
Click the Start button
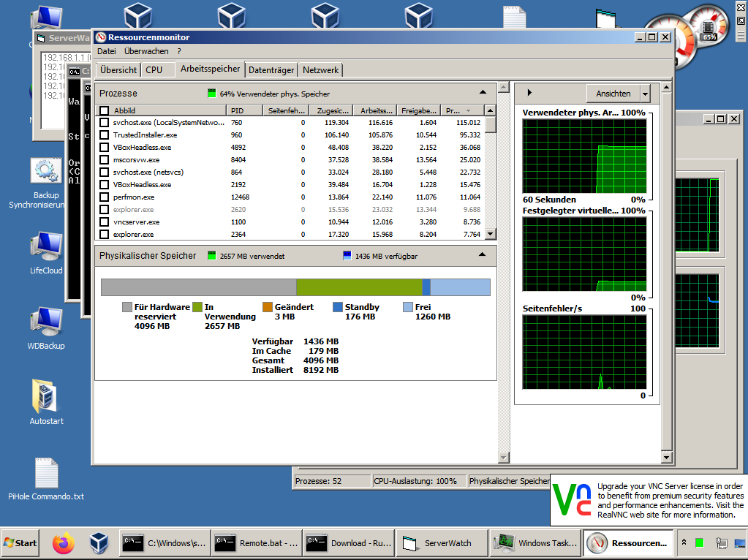point(20,543)
